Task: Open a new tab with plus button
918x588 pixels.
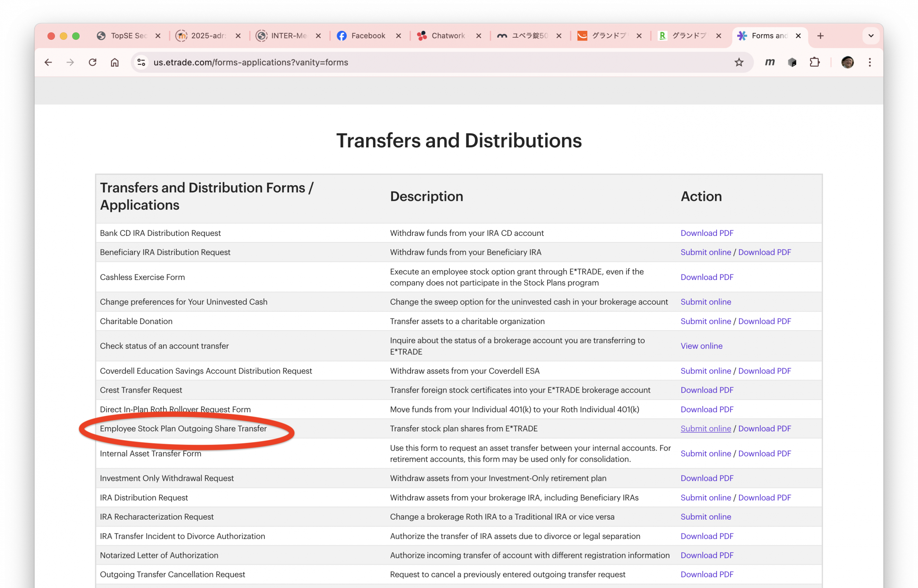Action: point(820,36)
